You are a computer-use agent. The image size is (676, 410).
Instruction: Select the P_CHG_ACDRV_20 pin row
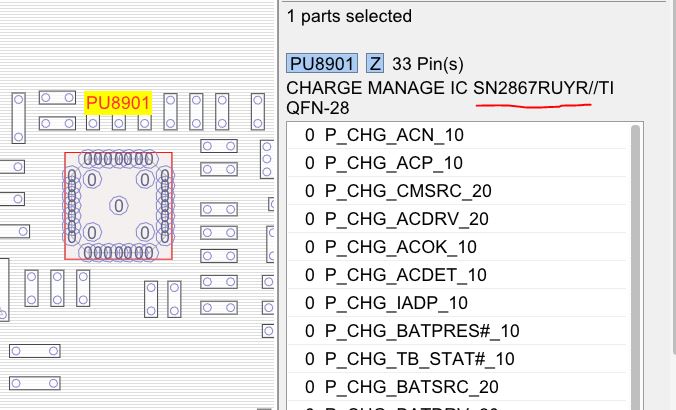click(x=457, y=219)
